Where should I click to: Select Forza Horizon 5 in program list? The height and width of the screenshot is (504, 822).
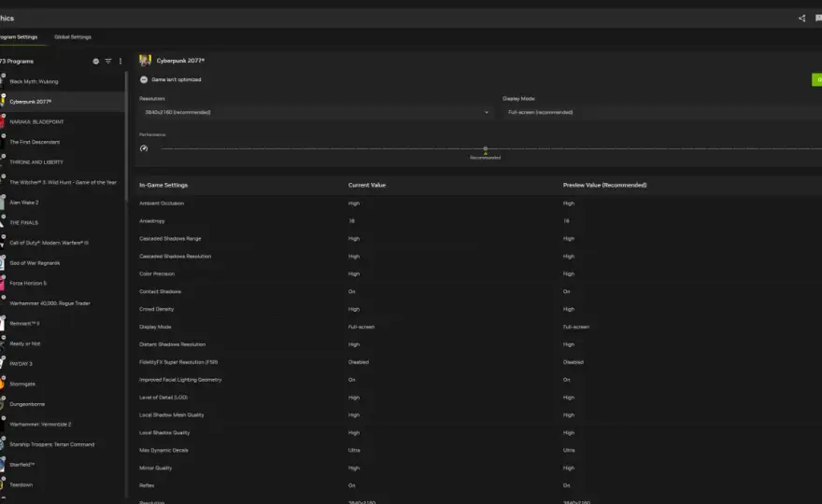tap(63, 284)
